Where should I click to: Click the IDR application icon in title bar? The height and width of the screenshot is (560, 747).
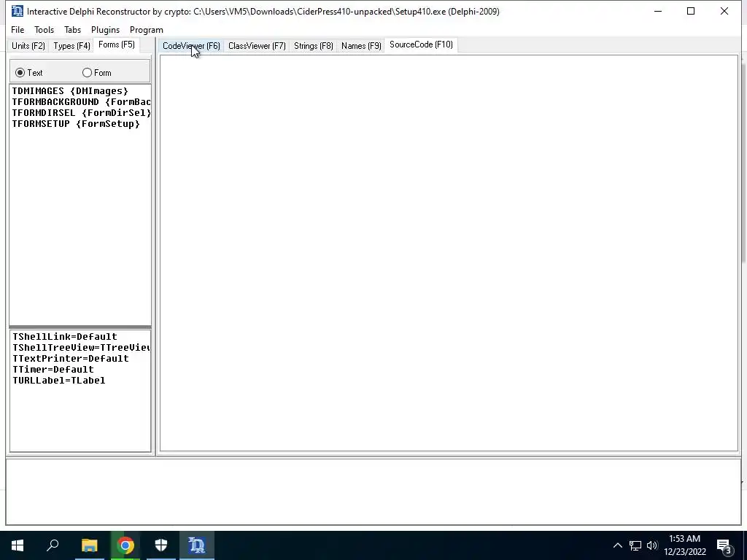click(x=18, y=11)
